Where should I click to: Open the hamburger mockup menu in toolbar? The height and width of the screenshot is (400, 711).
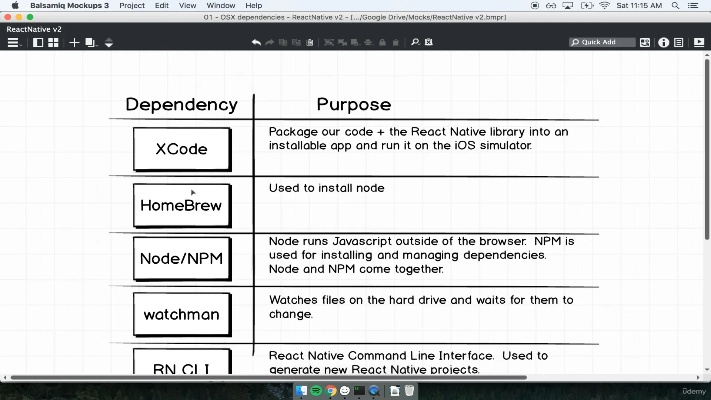point(12,43)
